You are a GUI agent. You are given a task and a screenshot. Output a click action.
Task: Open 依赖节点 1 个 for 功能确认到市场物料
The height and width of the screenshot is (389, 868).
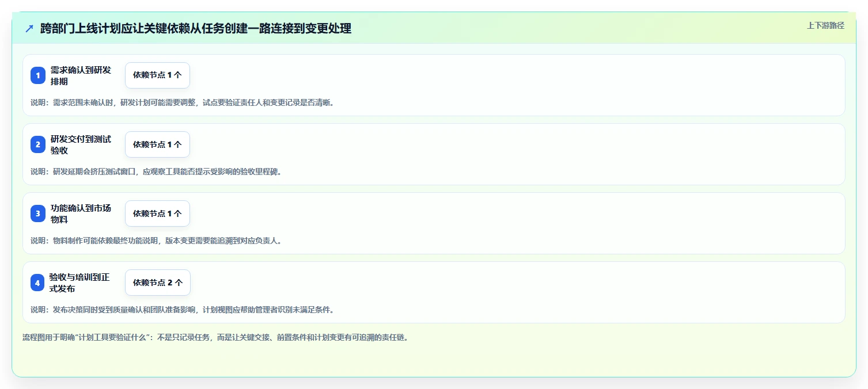tap(157, 213)
